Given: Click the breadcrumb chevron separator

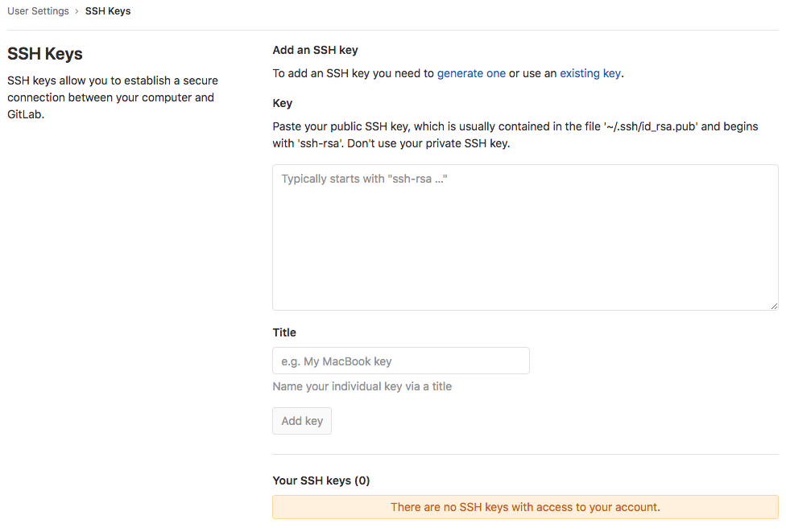Looking at the screenshot, I should (77, 11).
